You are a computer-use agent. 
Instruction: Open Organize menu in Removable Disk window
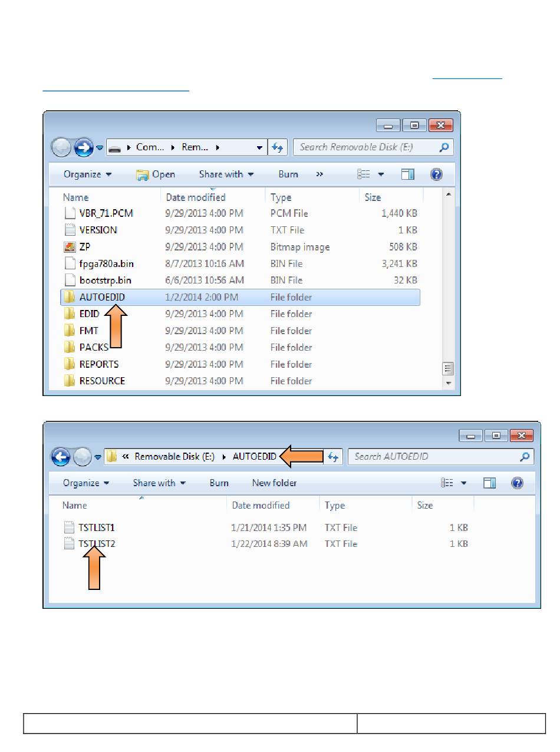pyautogui.click(x=87, y=174)
